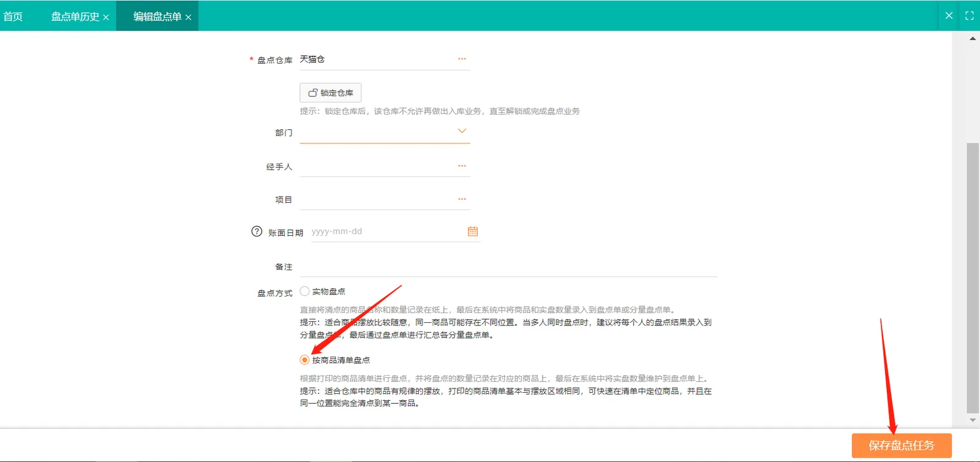The width and height of the screenshot is (980, 462).
Task: Open the 盘点仓库 ellipsis picker
Action: [x=462, y=59]
